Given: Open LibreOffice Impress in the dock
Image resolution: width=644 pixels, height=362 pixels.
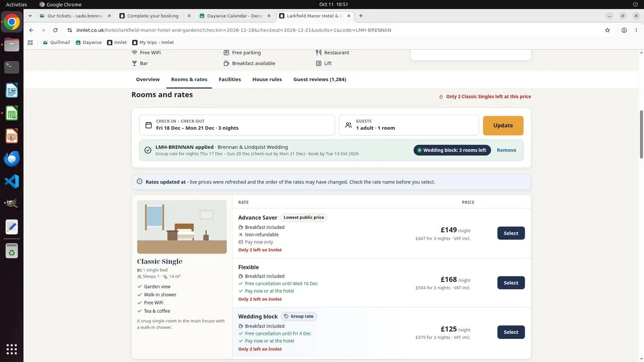Looking at the screenshot, I should pos(12,136).
